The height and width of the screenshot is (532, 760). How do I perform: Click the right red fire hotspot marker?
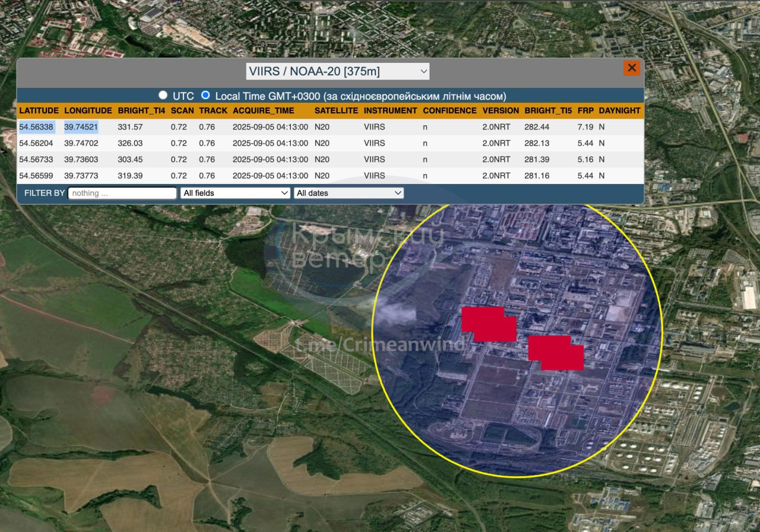pos(556,353)
